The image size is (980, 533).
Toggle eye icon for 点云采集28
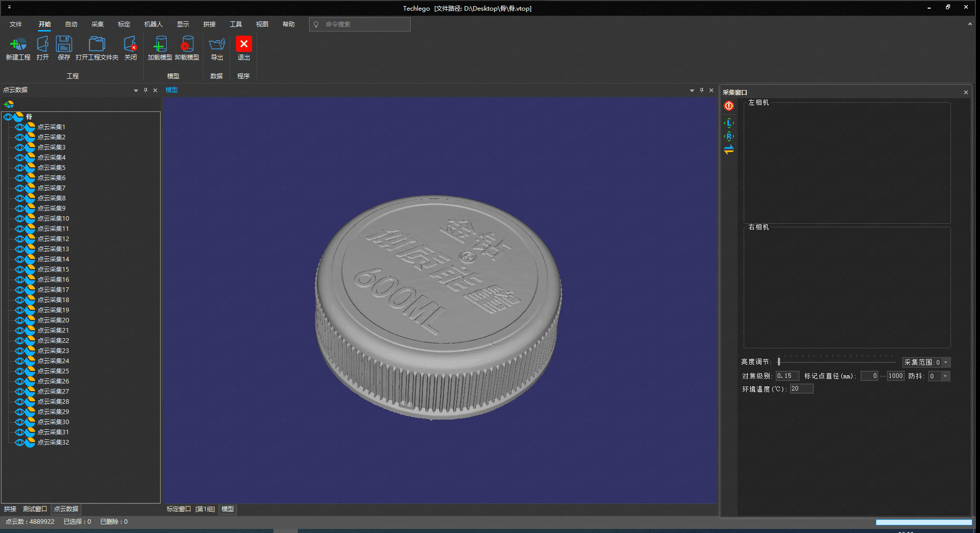20,402
